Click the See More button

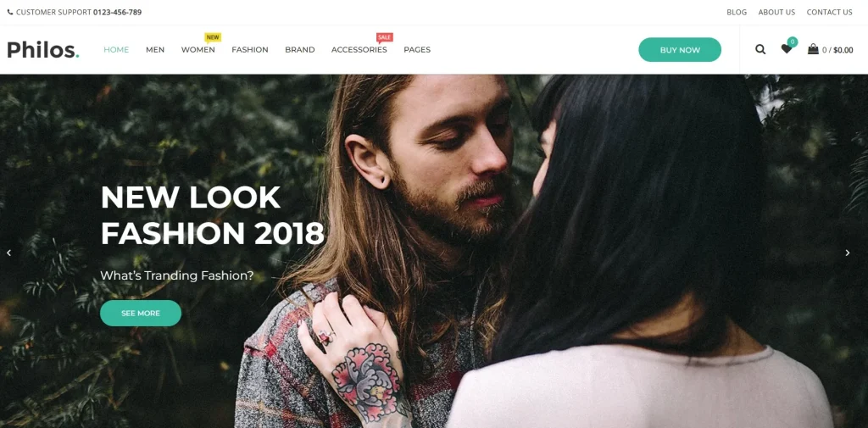coord(141,314)
